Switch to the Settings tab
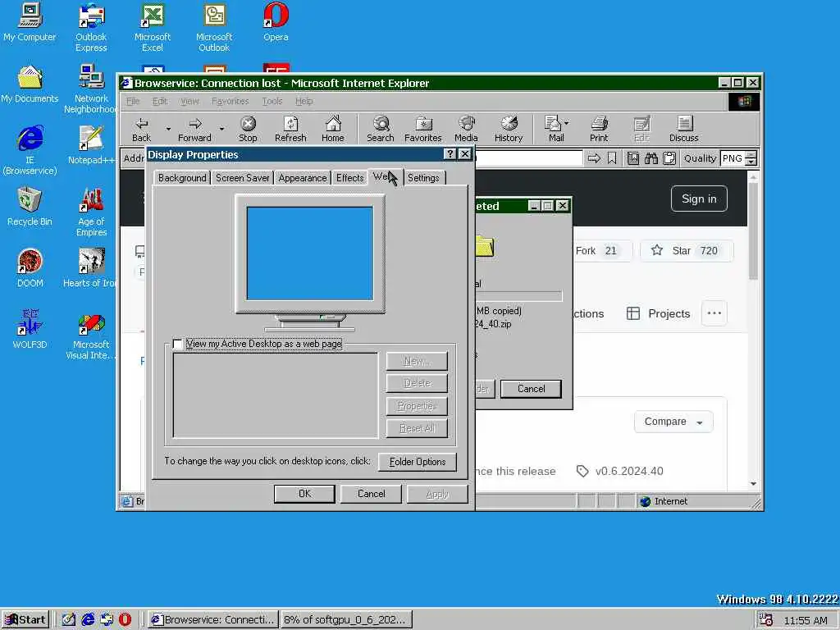 [x=423, y=178]
